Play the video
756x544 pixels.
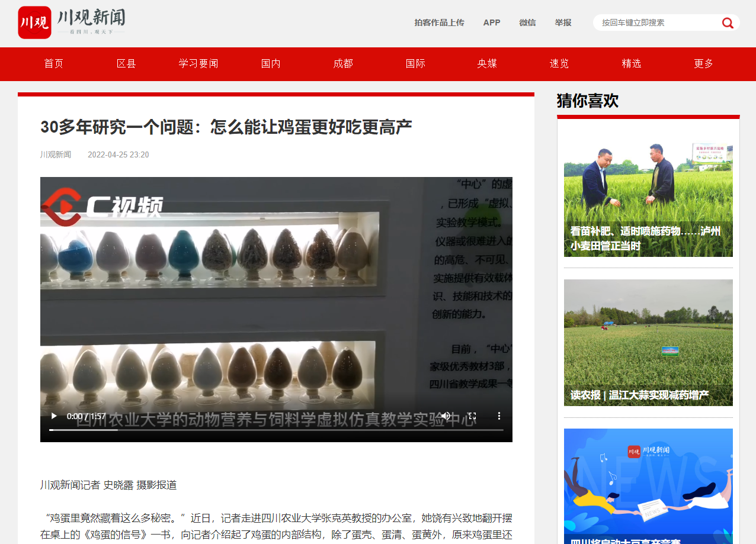(x=54, y=416)
